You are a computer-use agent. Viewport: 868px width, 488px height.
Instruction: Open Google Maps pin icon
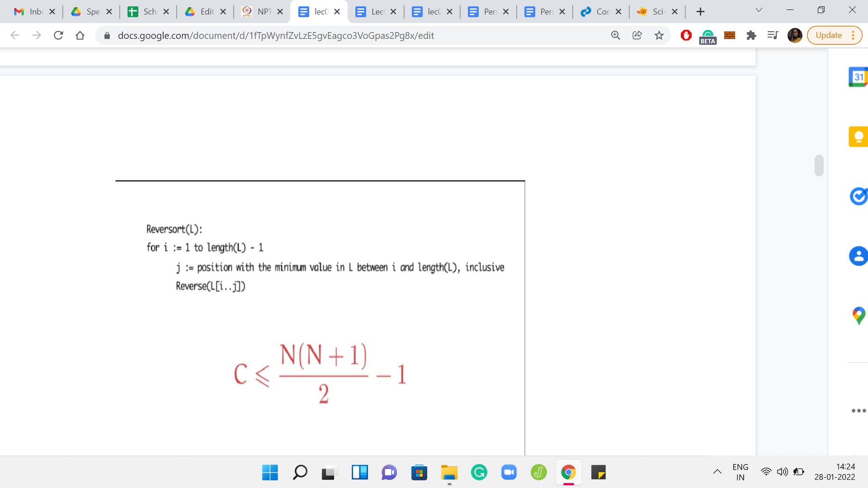pos(858,315)
